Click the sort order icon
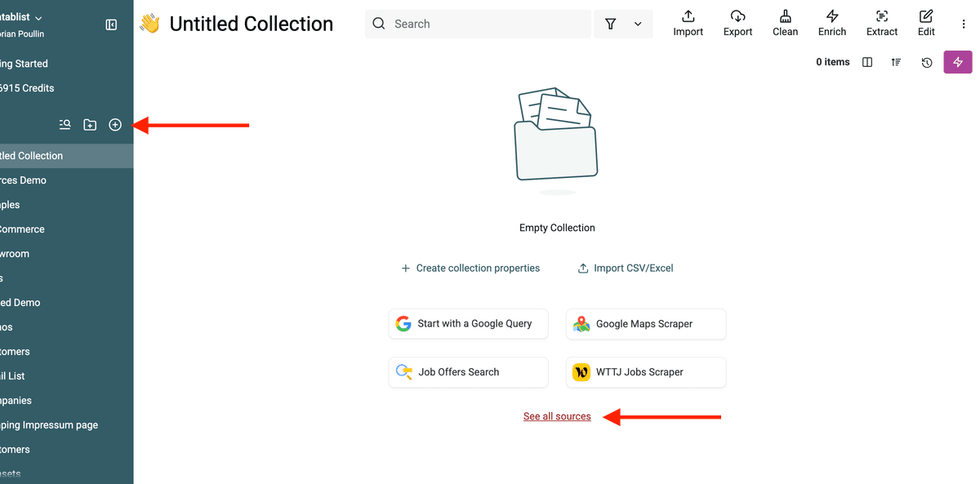The height and width of the screenshot is (484, 980). (x=897, y=62)
